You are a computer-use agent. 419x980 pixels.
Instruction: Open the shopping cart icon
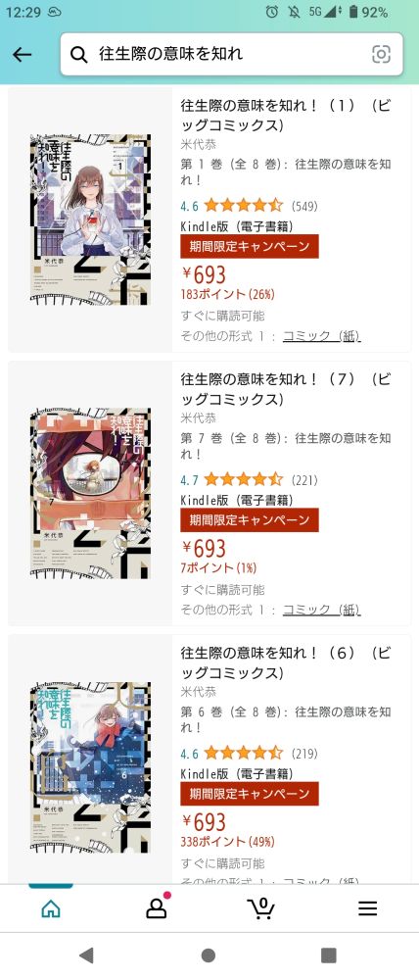click(261, 908)
